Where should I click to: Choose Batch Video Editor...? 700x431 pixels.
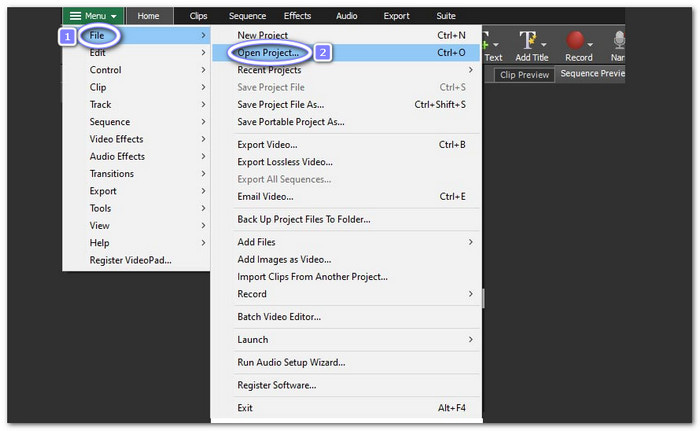click(346, 317)
